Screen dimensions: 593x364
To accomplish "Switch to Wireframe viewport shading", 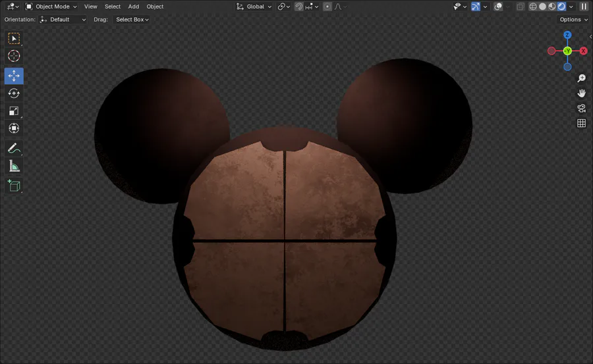I will click(x=533, y=7).
